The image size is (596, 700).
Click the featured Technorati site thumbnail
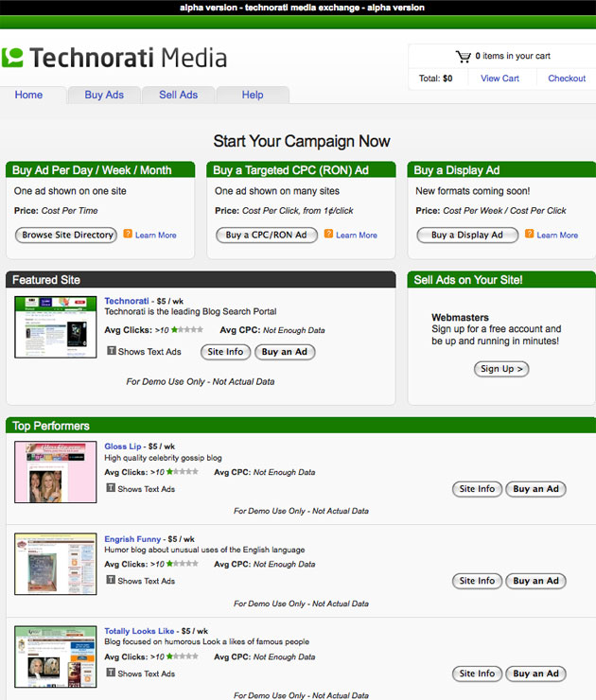click(56, 326)
